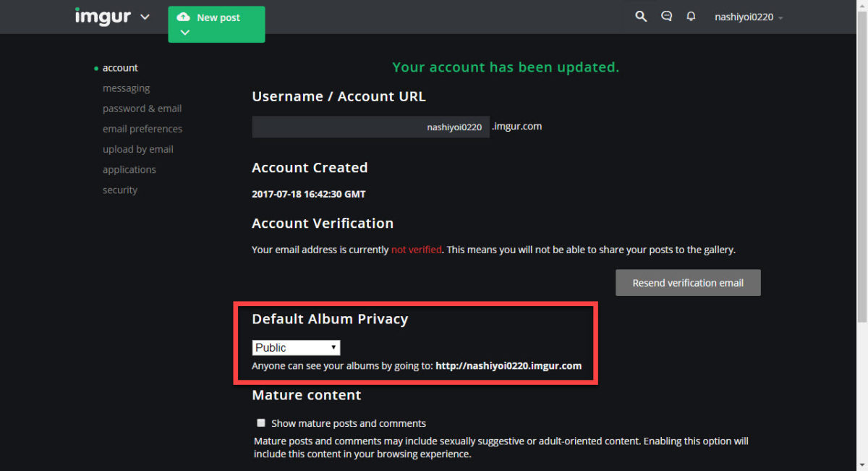
Task: Expand the chevron next to imgur logo
Action: [145, 17]
